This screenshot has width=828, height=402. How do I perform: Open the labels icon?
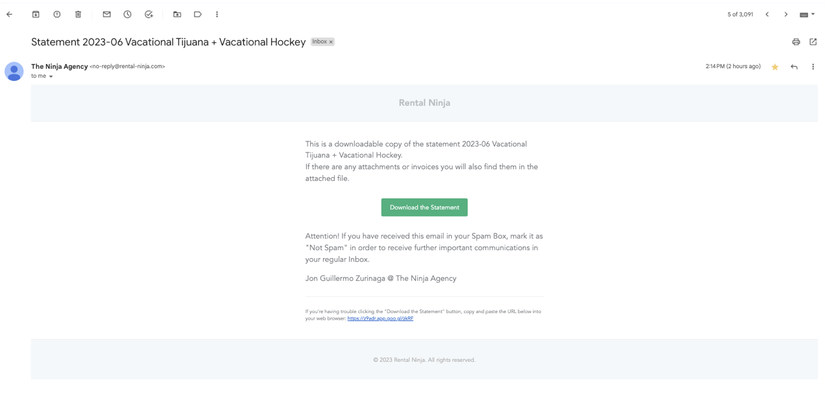click(197, 14)
